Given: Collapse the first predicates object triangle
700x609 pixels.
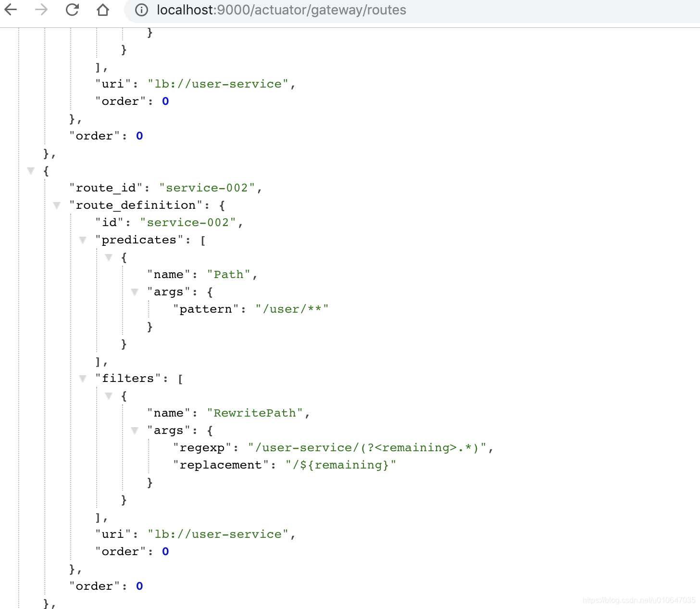Looking at the screenshot, I should point(109,257).
